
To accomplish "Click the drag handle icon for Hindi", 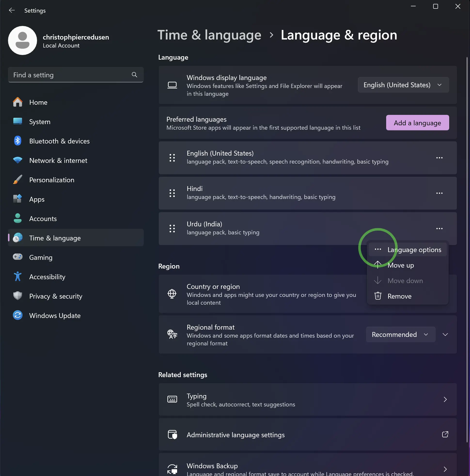I will coord(172,193).
